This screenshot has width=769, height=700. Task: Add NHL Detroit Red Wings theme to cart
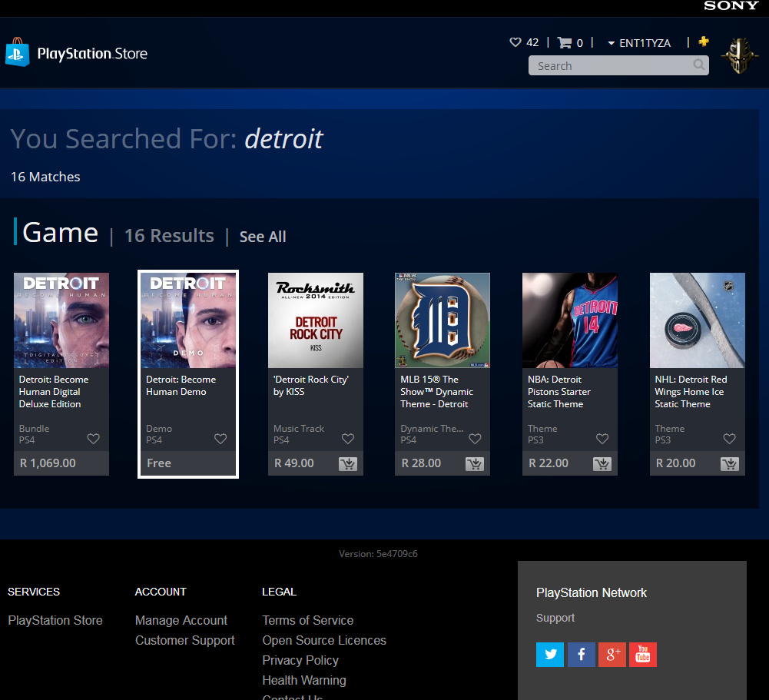tap(730, 463)
